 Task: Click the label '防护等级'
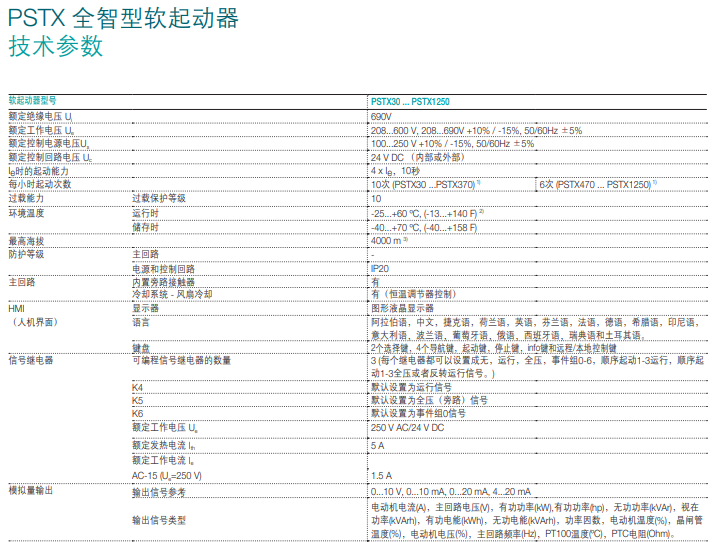point(26,254)
